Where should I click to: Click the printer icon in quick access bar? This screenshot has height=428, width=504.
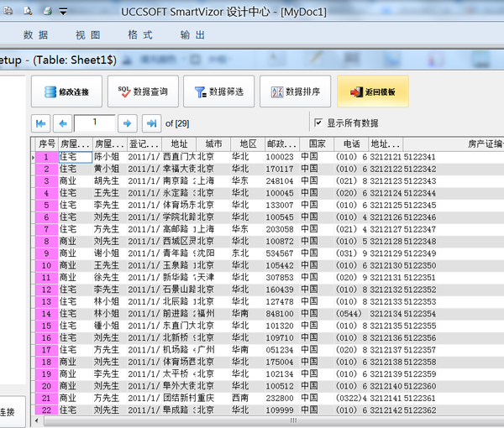coord(48,11)
